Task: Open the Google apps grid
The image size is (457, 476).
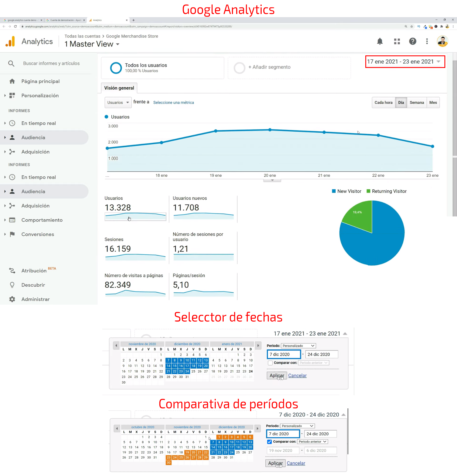Action: click(x=397, y=41)
